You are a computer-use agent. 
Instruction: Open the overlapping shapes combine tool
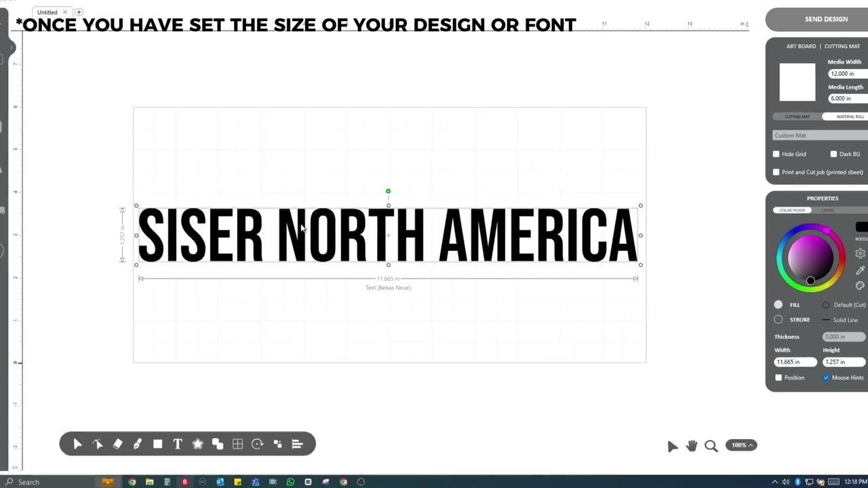tap(218, 444)
